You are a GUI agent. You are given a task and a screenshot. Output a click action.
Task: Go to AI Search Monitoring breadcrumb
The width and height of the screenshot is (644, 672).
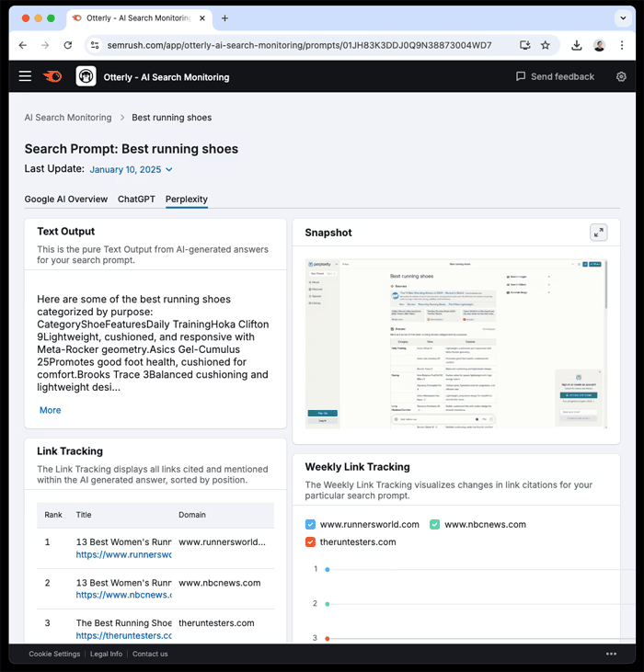(68, 118)
